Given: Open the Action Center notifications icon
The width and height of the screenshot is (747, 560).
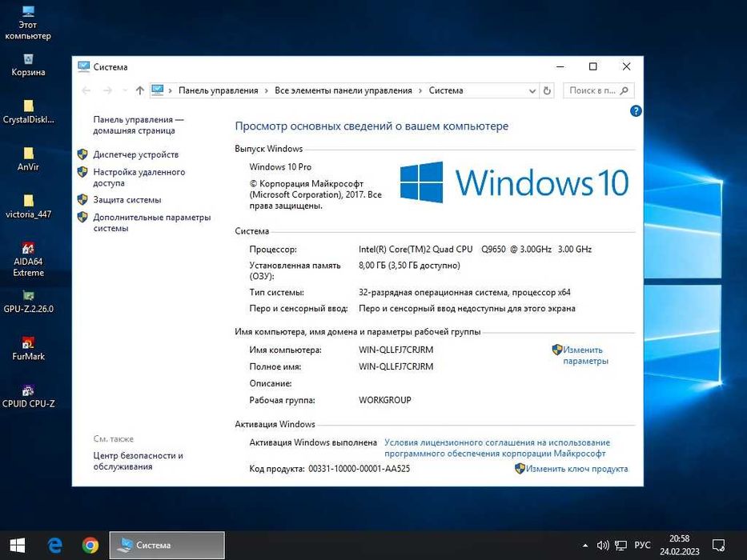Looking at the screenshot, I should click(x=718, y=546).
